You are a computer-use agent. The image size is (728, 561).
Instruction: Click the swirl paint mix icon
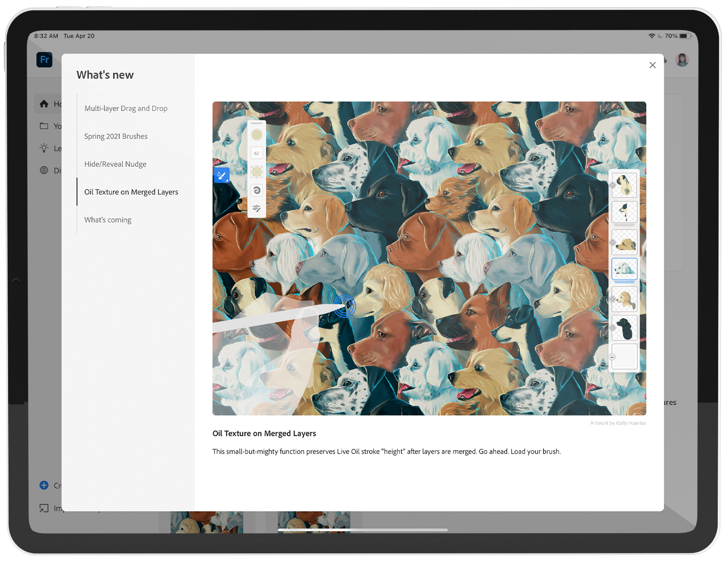pyautogui.click(x=257, y=190)
